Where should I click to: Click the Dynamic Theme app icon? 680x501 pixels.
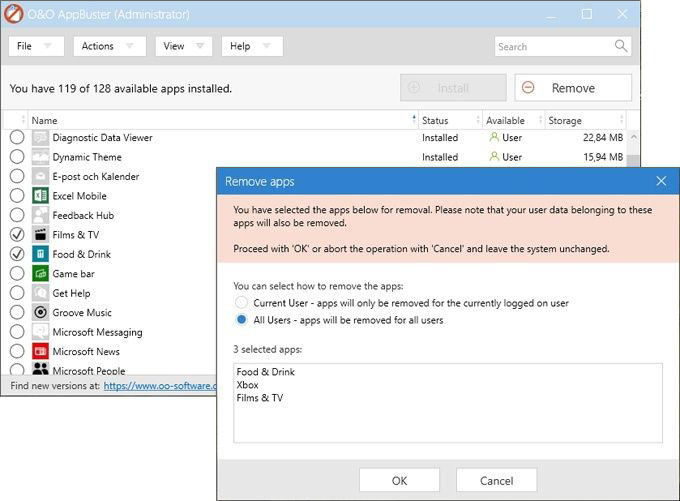[40, 157]
